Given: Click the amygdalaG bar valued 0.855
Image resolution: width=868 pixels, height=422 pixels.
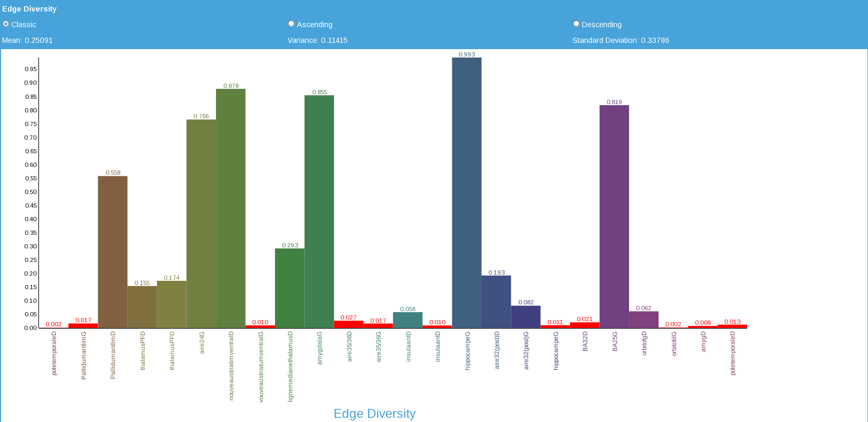Looking at the screenshot, I should pos(319,212).
